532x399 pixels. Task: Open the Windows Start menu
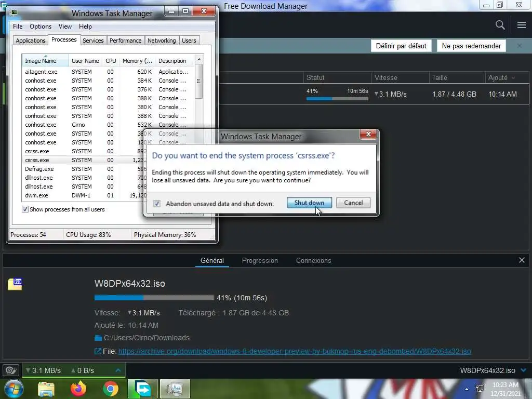[x=14, y=389]
